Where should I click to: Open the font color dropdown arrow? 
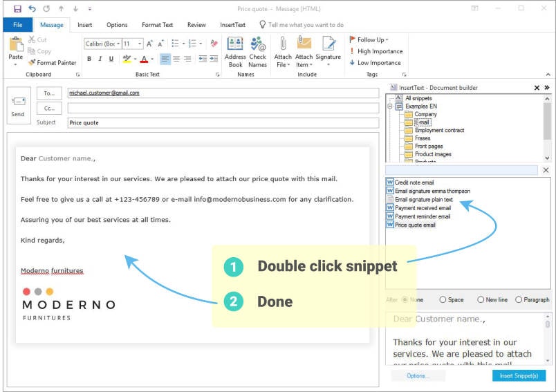152,59
